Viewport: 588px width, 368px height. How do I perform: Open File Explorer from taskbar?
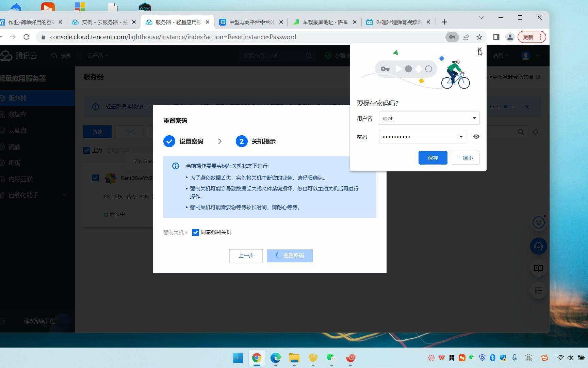(x=294, y=358)
